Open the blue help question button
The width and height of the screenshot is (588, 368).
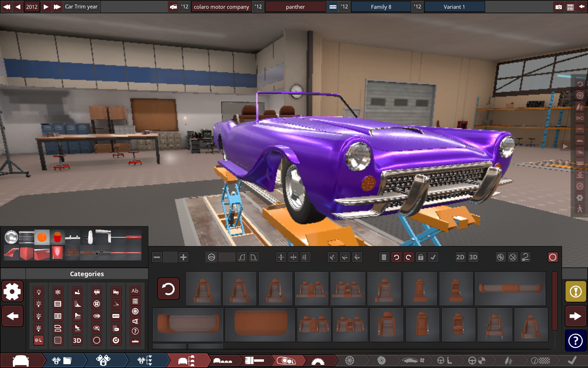[x=575, y=341]
